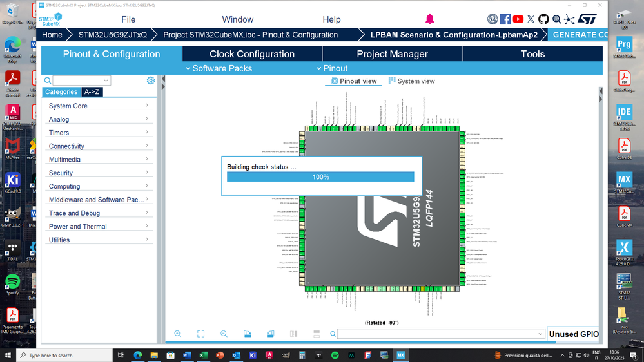
Task: Open the Window menu
Action: [237, 19]
